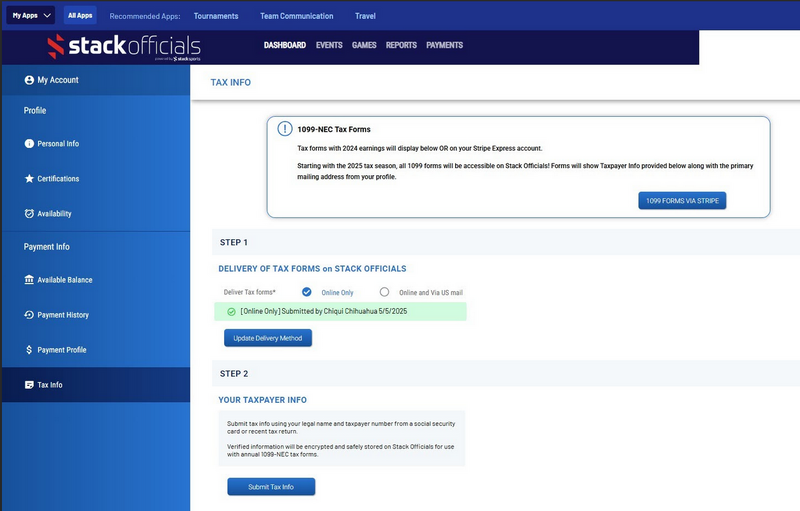Click the Payment Profile dollar icon

point(29,350)
